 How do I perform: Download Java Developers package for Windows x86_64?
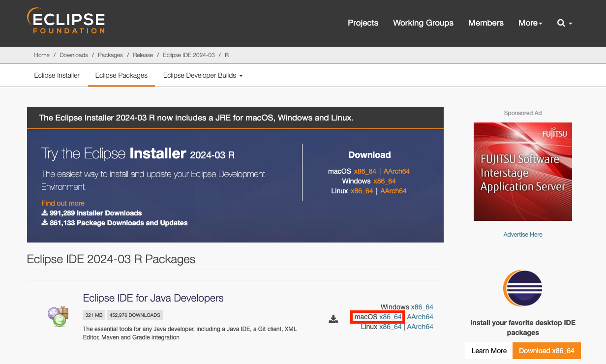[x=422, y=307]
